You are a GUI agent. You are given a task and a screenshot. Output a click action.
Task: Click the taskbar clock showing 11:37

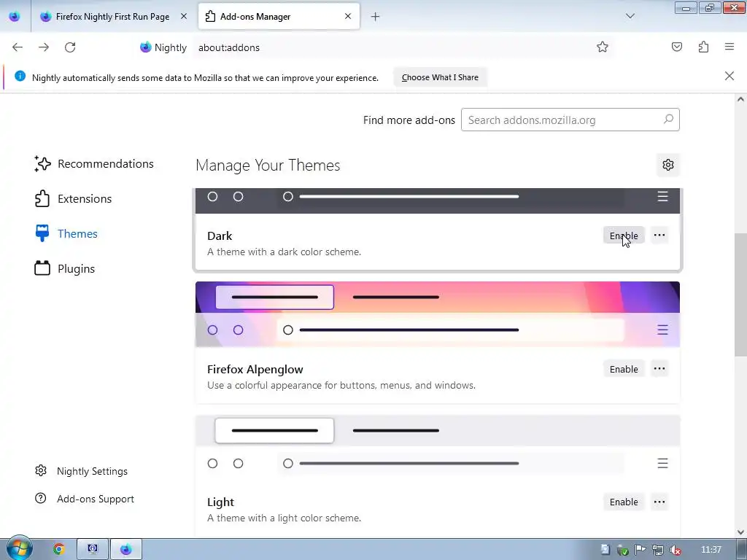711,550
